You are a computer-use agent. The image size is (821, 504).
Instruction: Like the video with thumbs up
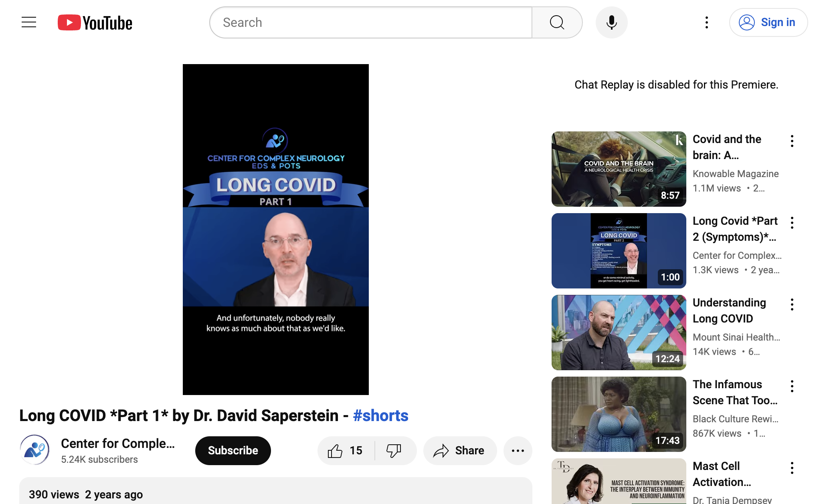click(346, 451)
